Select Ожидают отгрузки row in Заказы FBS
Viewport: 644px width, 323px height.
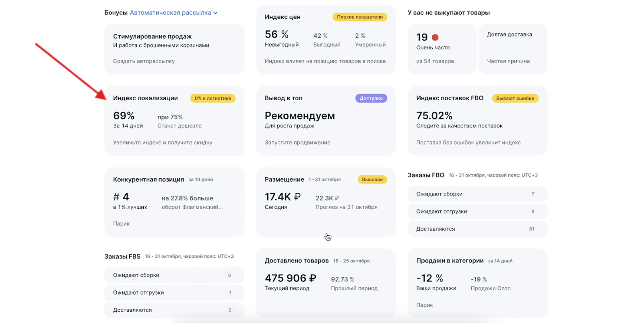click(174, 293)
